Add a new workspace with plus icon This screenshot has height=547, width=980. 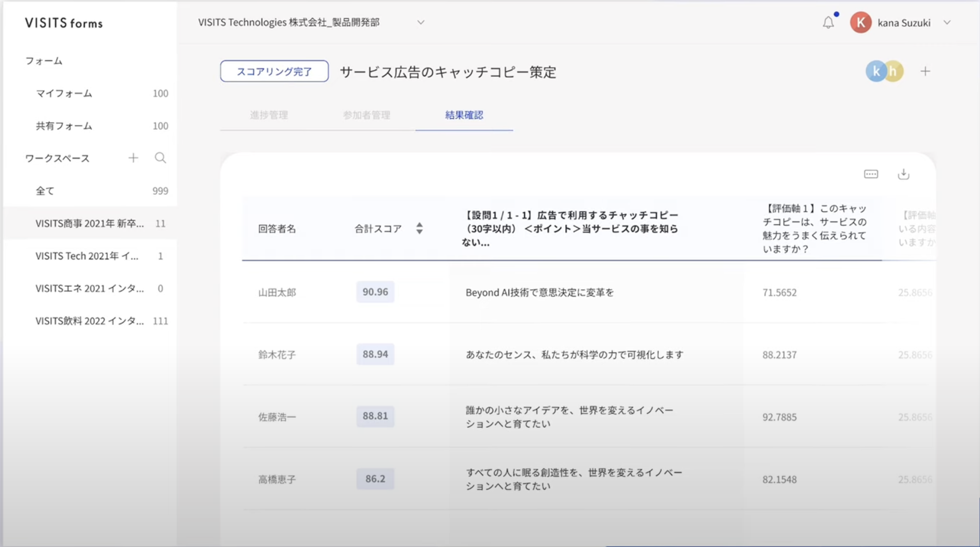[133, 158]
